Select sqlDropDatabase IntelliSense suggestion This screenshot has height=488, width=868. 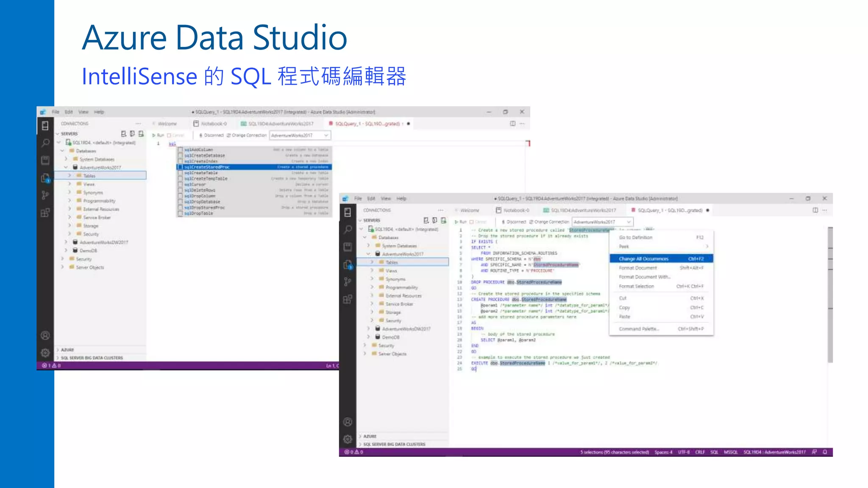(254, 202)
